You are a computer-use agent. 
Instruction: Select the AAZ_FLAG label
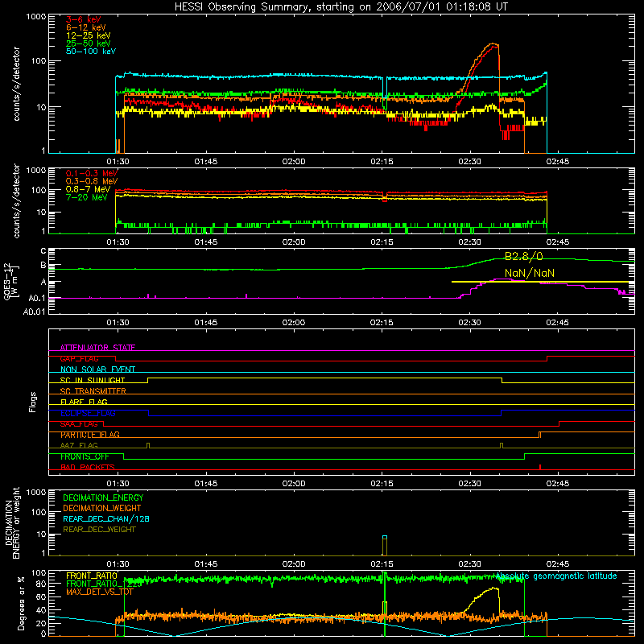pos(79,445)
